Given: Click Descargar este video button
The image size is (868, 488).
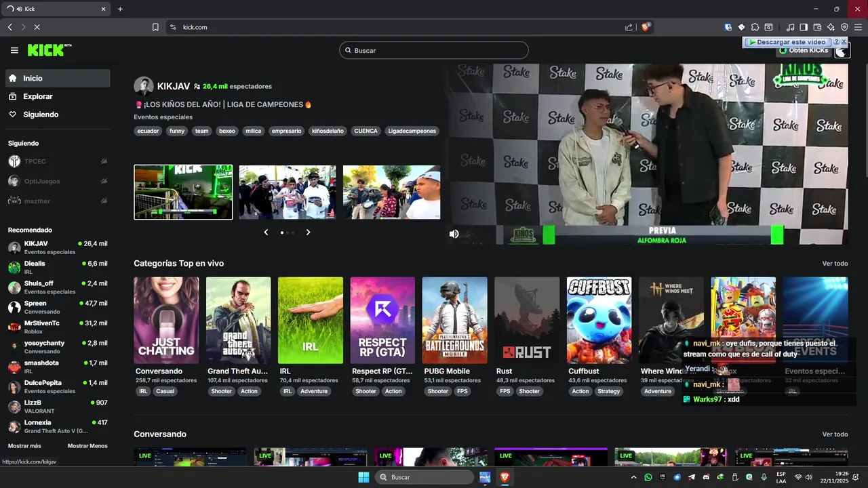Looking at the screenshot, I should click(788, 42).
